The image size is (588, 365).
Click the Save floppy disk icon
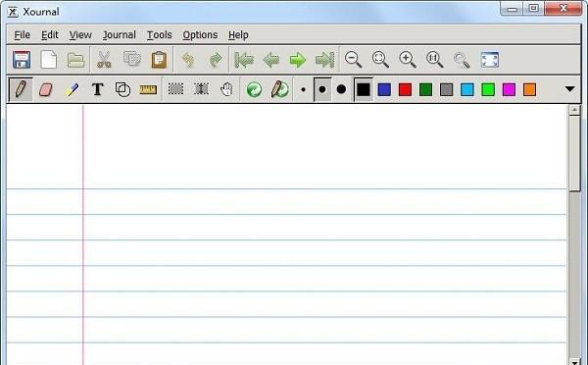click(x=22, y=60)
